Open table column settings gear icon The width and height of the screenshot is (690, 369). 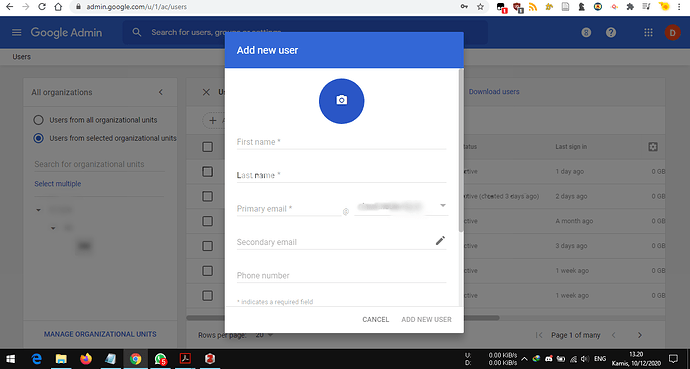[653, 147]
